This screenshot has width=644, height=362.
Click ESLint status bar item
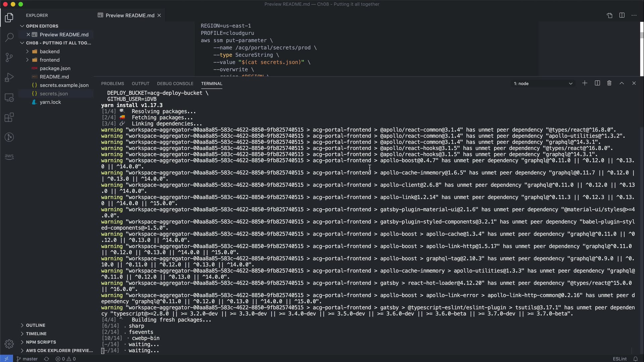620,359
